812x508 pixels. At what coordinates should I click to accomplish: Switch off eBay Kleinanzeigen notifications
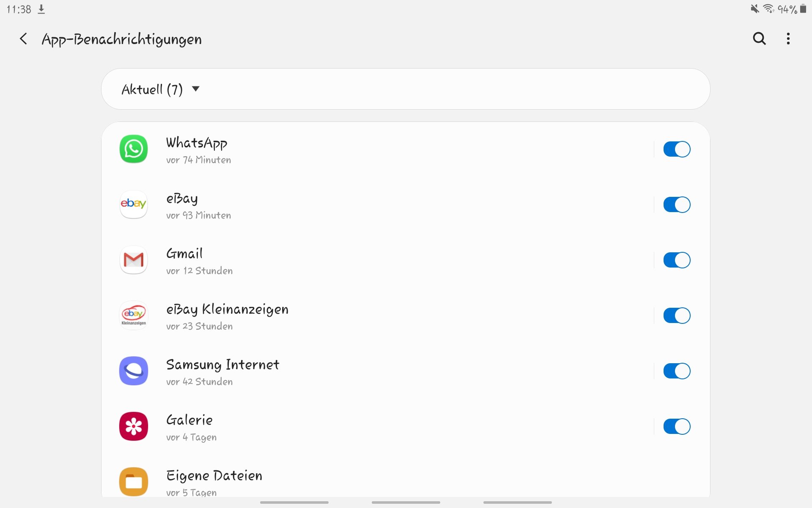tap(677, 315)
